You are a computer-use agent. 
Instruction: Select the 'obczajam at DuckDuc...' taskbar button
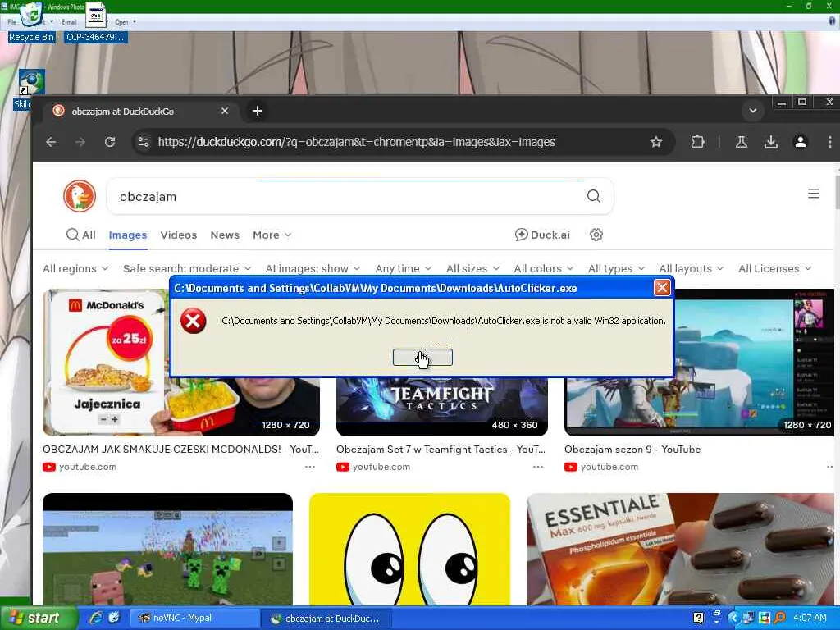[326, 618]
